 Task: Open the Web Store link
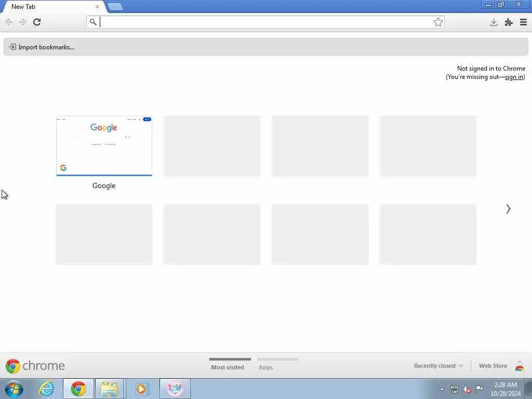tap(493, 366)
